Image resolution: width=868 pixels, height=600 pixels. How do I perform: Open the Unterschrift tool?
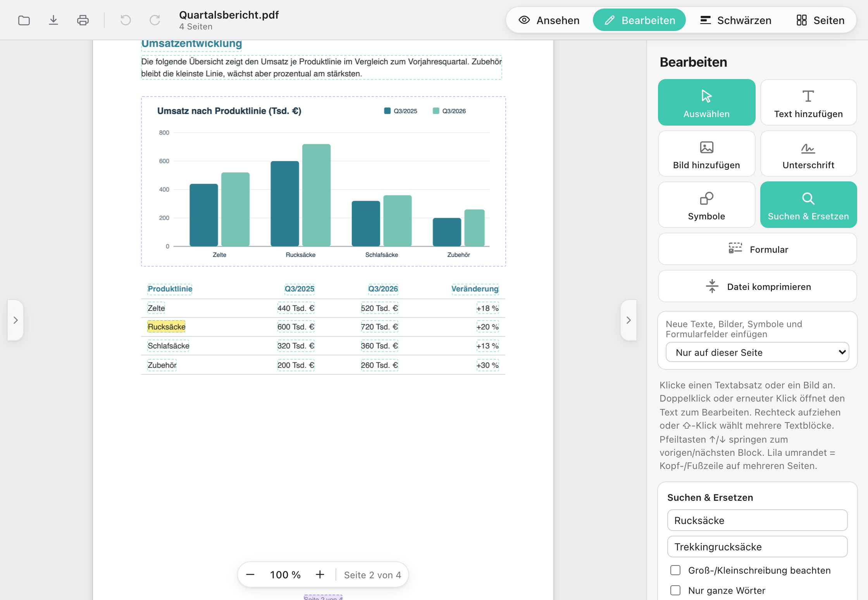point(808,153)
